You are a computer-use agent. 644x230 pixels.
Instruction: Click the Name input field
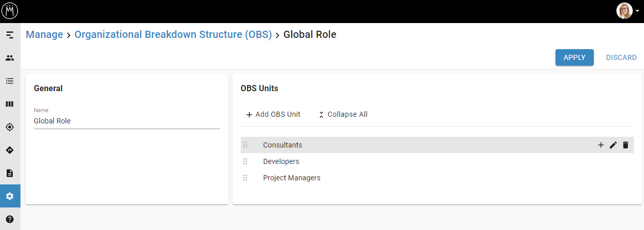[x=126, y=121]
